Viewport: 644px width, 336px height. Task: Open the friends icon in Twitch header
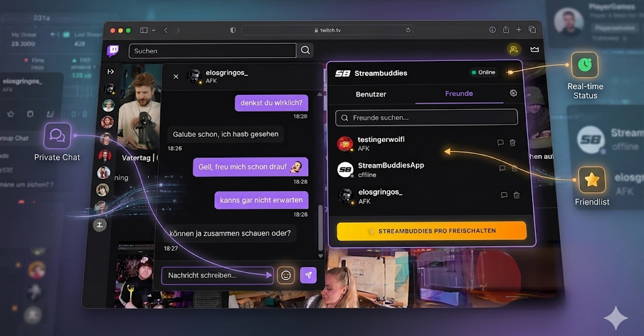(x=514, y=50)
